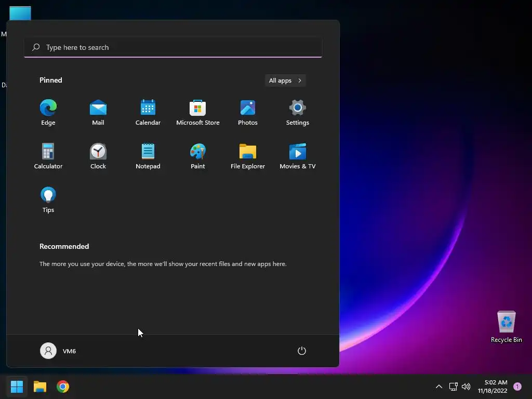Open the Movies & TV app

point(298,156)
